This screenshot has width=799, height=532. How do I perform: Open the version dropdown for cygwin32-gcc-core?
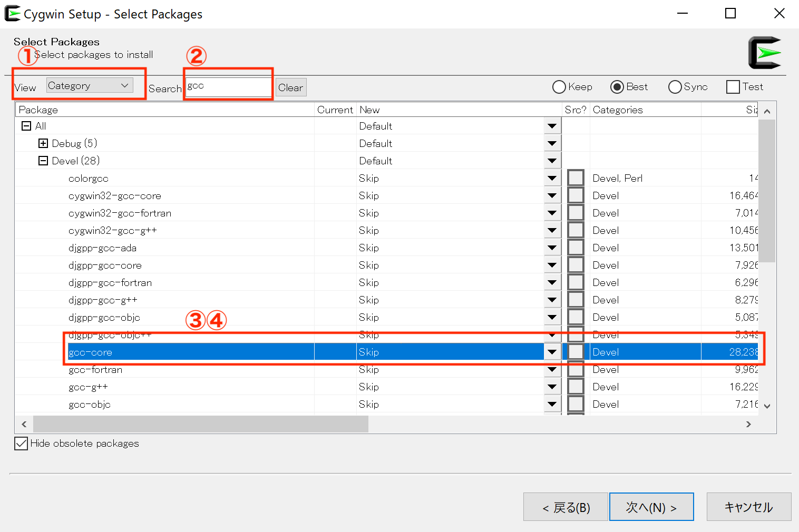click(552, 195)
